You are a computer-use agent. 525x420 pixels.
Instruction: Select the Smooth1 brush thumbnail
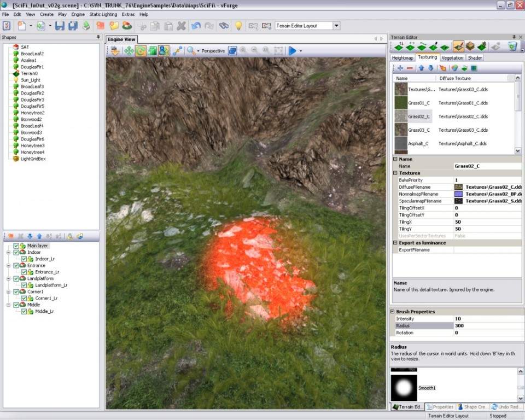click(x=404, y=388)
